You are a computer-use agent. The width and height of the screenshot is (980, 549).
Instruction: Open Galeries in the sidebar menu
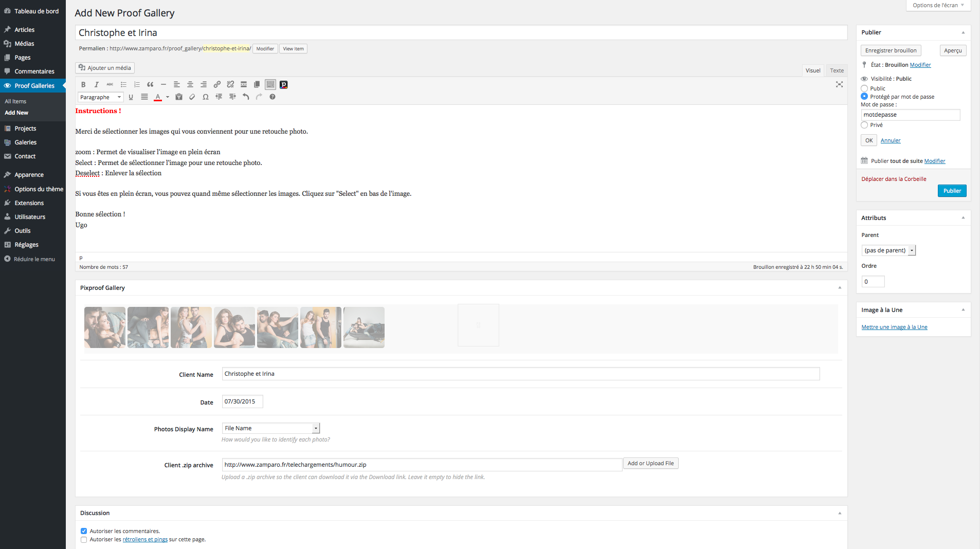tap(26, 142)
